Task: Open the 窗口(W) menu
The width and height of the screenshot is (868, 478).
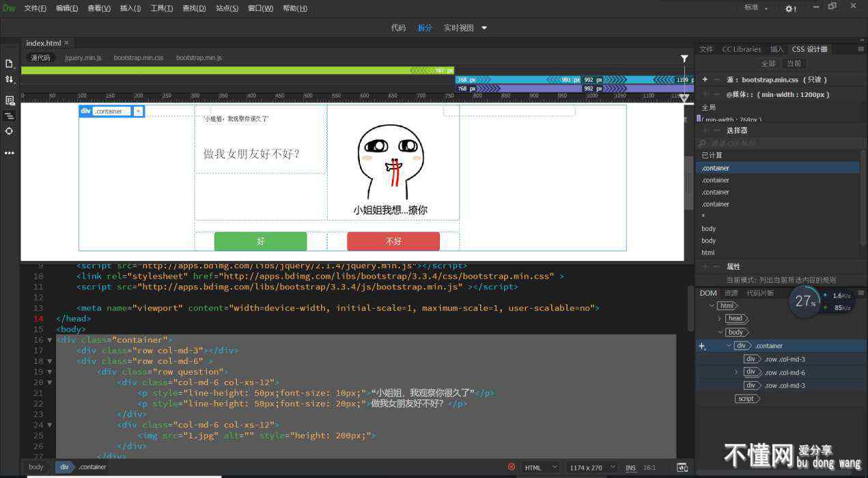Action: coord(260,8)
